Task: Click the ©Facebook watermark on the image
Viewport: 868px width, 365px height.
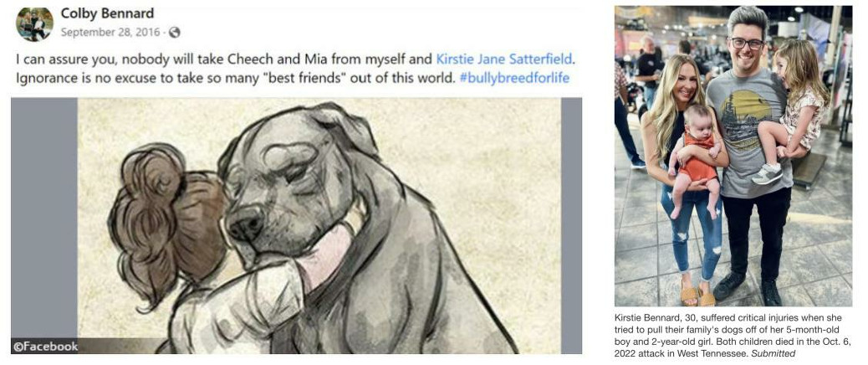Action: pyautogui.click(x=45, y=347)
